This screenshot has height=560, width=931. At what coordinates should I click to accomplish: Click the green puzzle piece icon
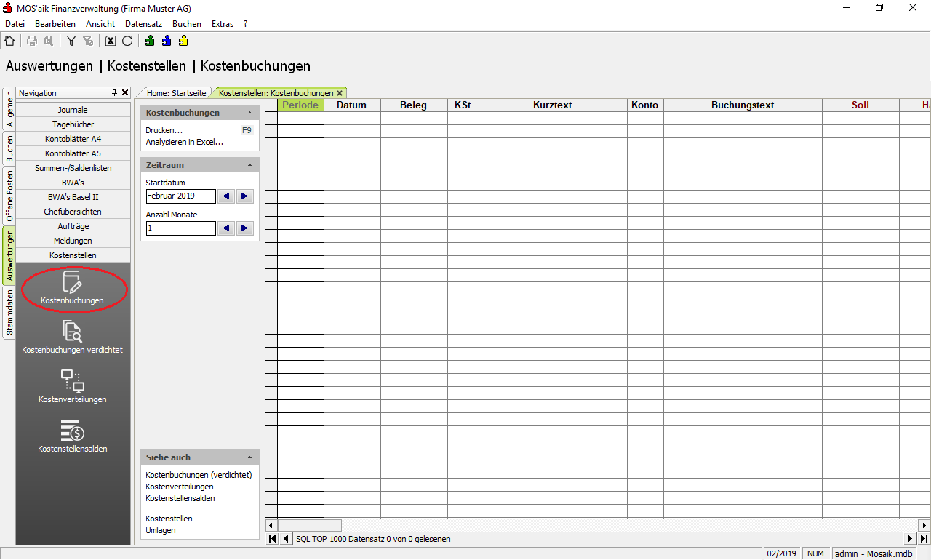click(x=150, y=41)
